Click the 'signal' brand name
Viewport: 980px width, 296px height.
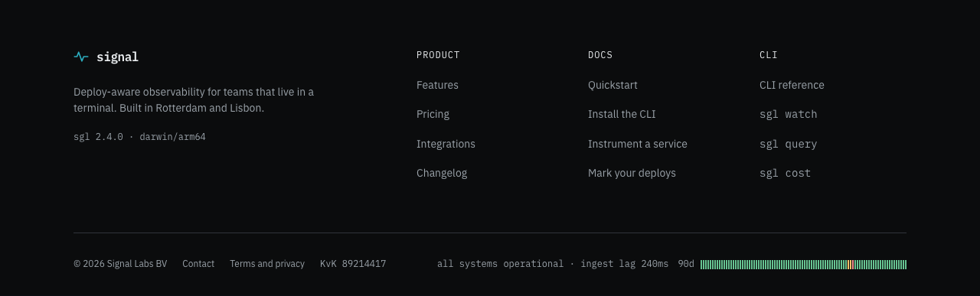(117, 57)
